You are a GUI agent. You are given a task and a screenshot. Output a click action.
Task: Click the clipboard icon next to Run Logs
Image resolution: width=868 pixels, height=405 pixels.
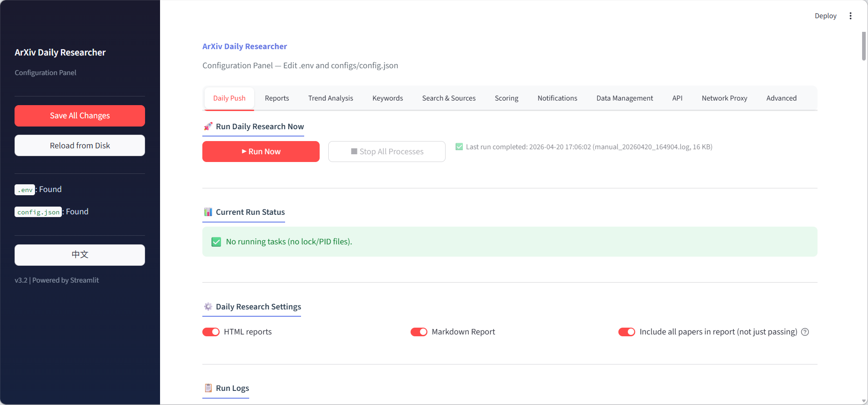click(208, 388)
